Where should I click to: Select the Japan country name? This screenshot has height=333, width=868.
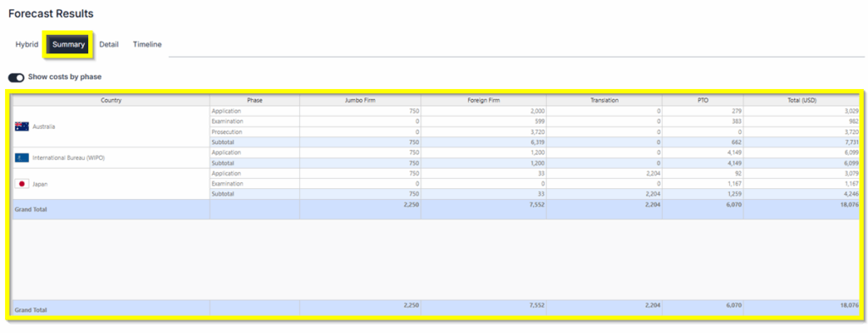coord(41,184)
